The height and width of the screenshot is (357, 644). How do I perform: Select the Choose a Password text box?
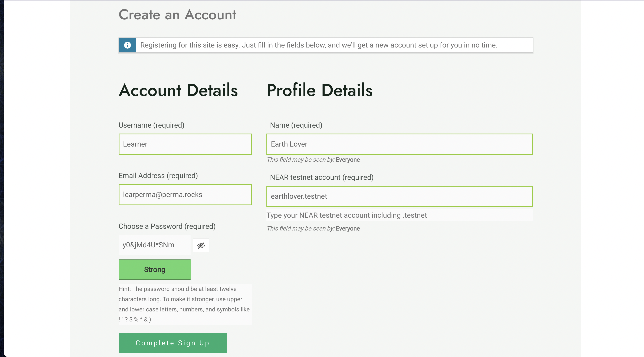[154, 245]
